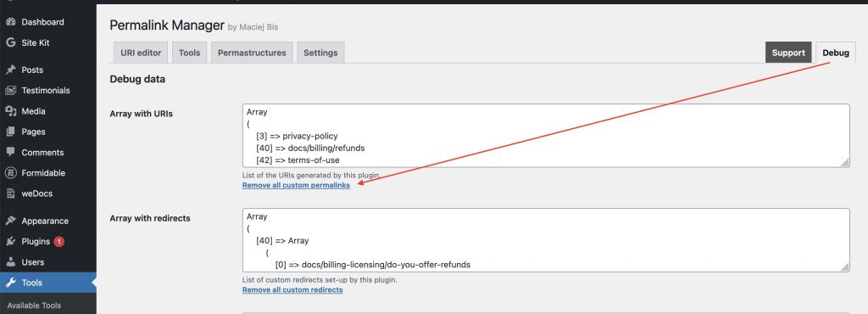This screenshot has height=314, width=868.
Task: Click the Array with URIs label
Action: [142, 114]
